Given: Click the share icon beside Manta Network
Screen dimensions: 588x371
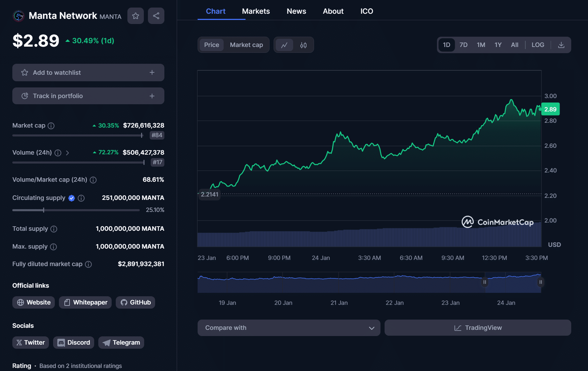Looking at the screenshot, I should (156, 16).
